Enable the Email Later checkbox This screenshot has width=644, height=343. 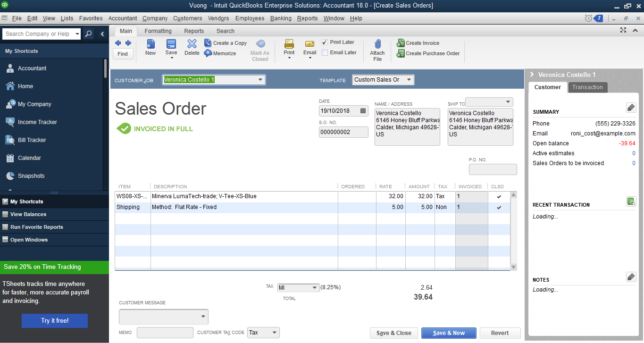[325, 52]
